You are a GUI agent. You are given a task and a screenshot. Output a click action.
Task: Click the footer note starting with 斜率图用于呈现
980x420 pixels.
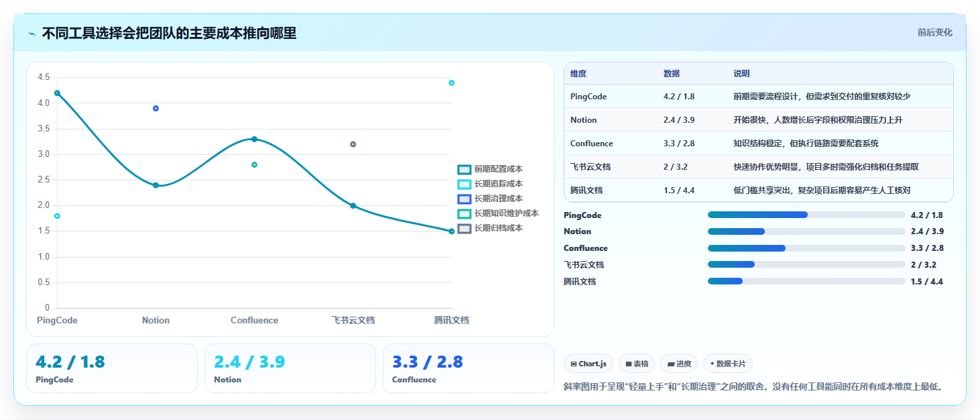[x=753, y=386]
